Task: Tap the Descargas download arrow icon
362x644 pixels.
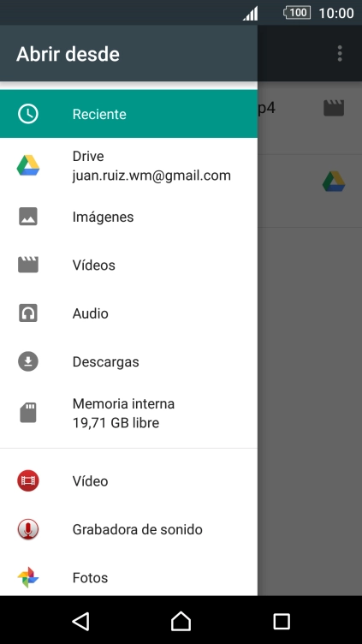Action: point(28,362)
